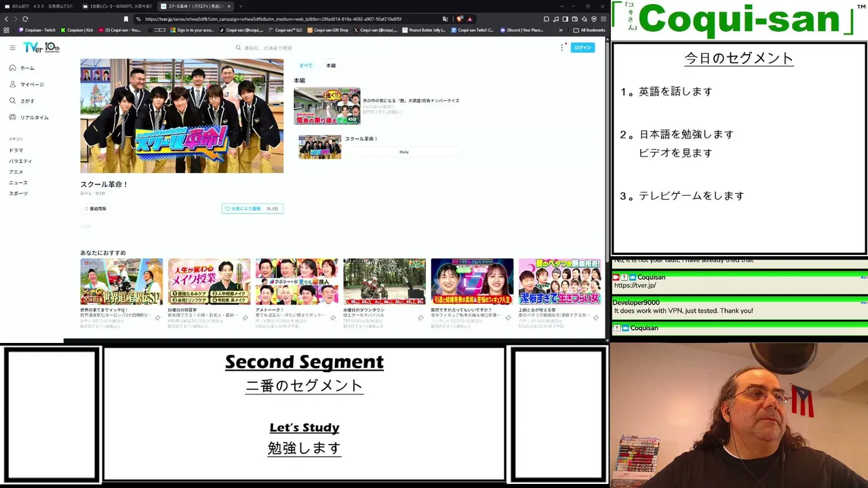The image size is (868, 488).
Task: Open the 大調査 ナンバークイズ episode thumbnail
Action: [327, 106]
